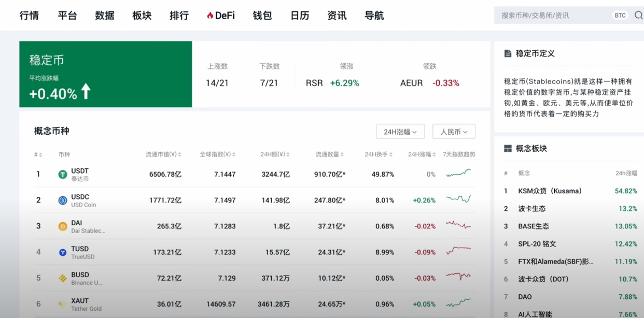Click USDT's 7-day trend chart
Viewport: 644px width, 318px height.
coord(458,174)
